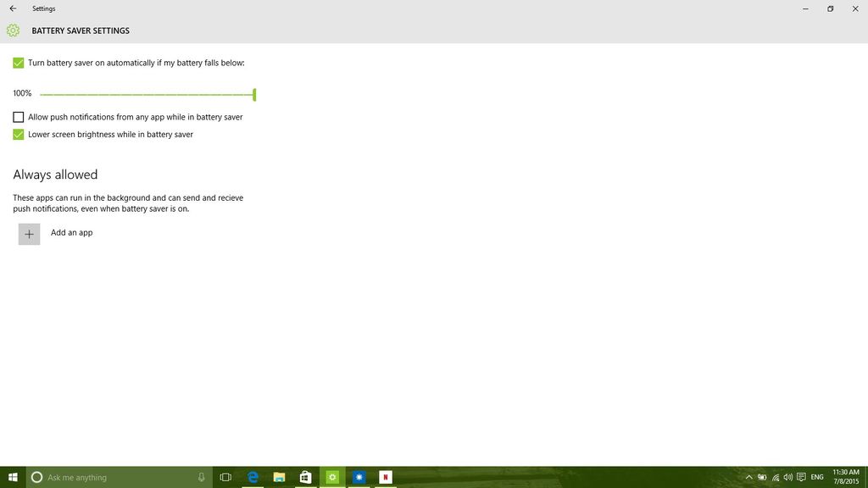The image size is (868, 488).
Task: Open the Battery saver settings gear icon
Action: pos(13,30)
